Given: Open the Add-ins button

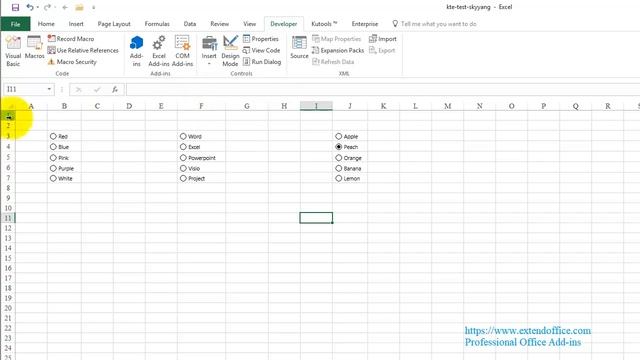Looking at the screenshot, I should click(x=136, y=51).
